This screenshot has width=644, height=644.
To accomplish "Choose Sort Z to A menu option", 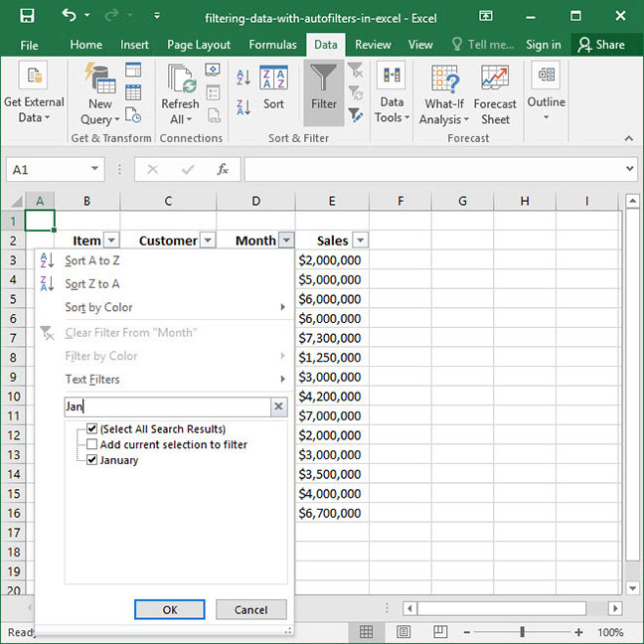I will click(92, 283).
